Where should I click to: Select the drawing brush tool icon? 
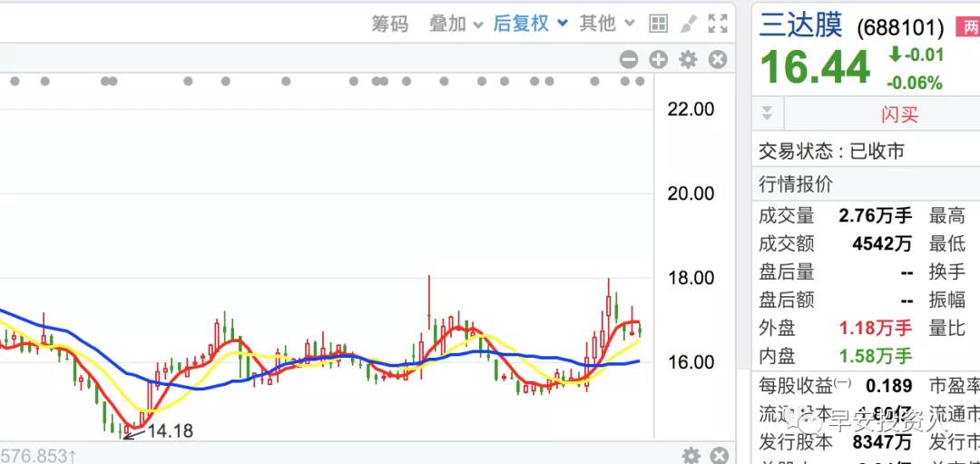point(689,24)
